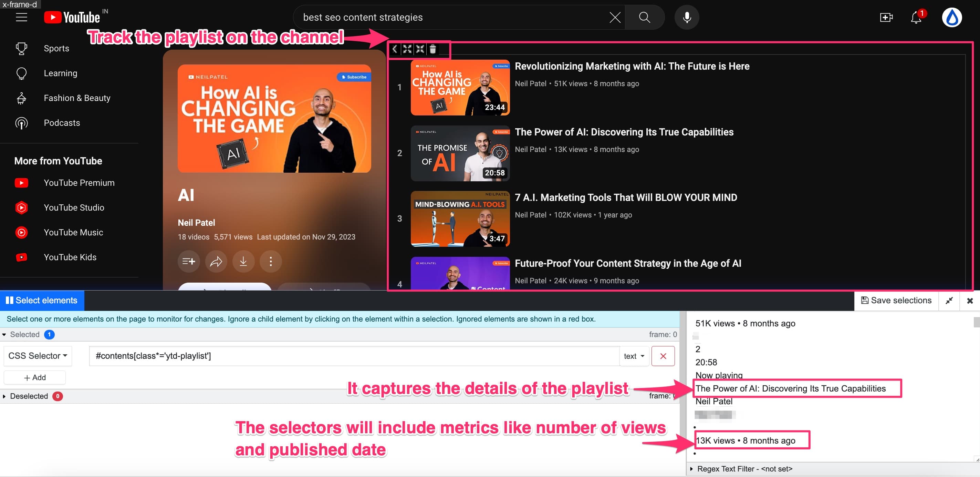Download the AI playlist
This screenshot has width=980, height=477.
[x=243, y=262]
